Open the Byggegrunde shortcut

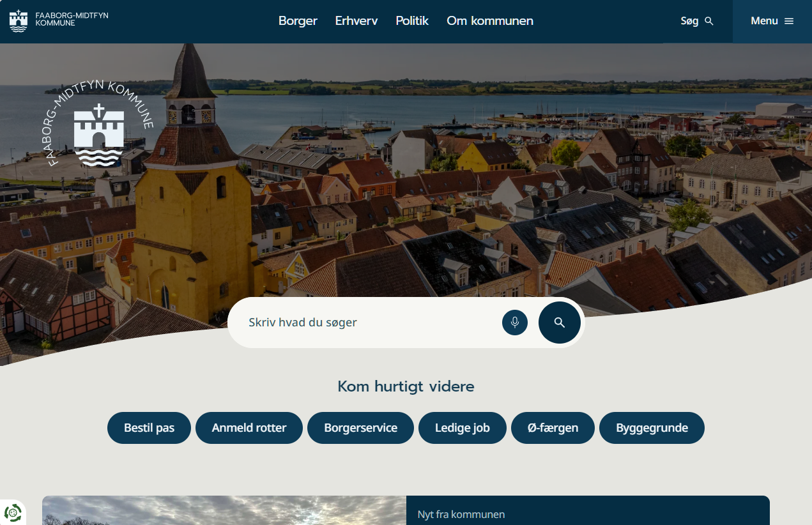pyautogui.click(x=652, y=428)
